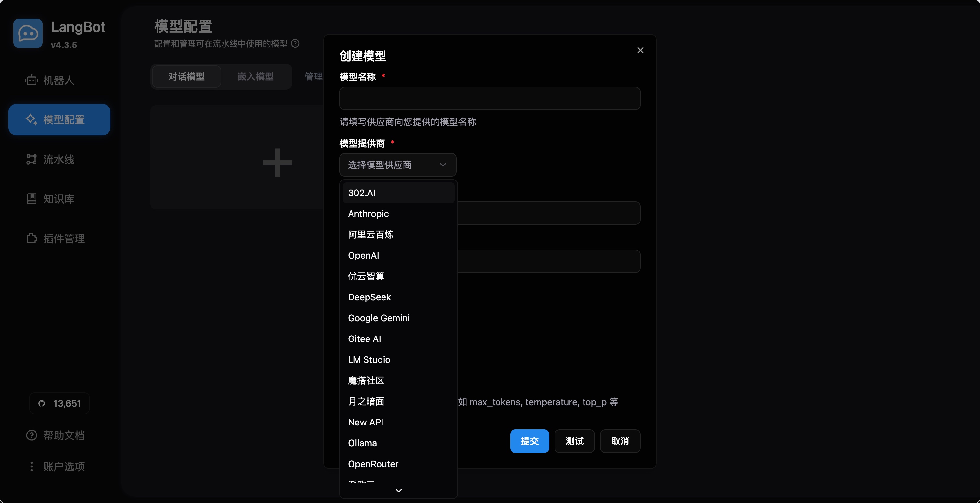Open the 流水线 panel from the sidebar
Viewport: 980px width, 503px height.
[x=58, y=159]
